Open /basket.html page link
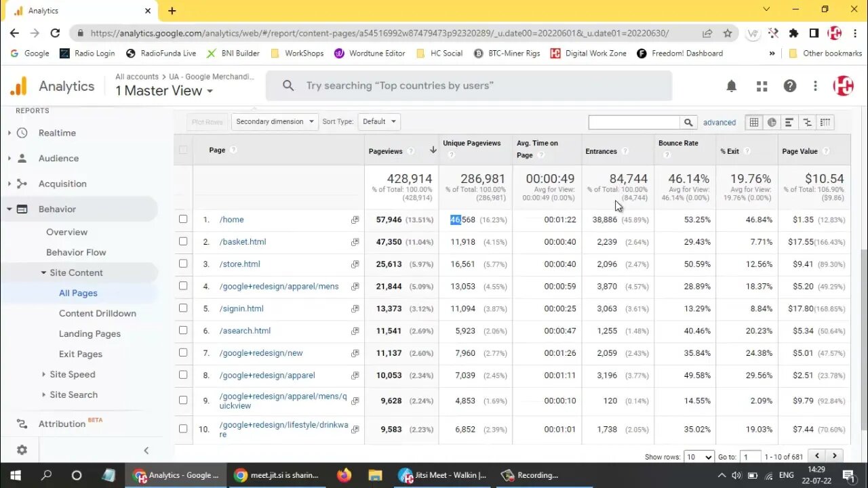 click(x=243, y=242)
